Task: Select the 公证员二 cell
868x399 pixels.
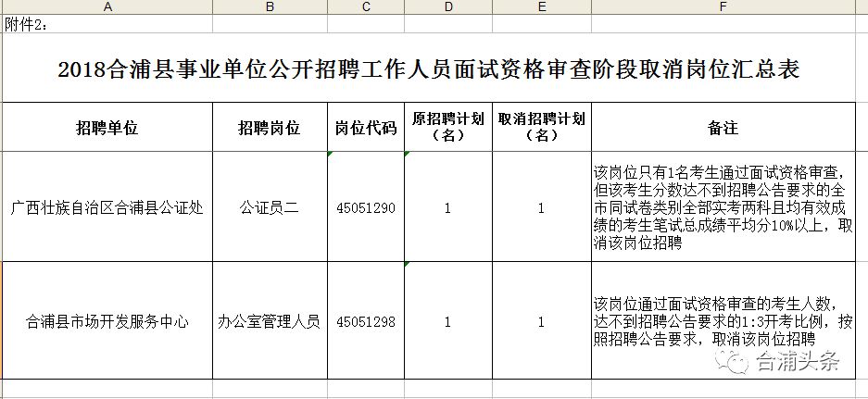Action: (270, 206)
